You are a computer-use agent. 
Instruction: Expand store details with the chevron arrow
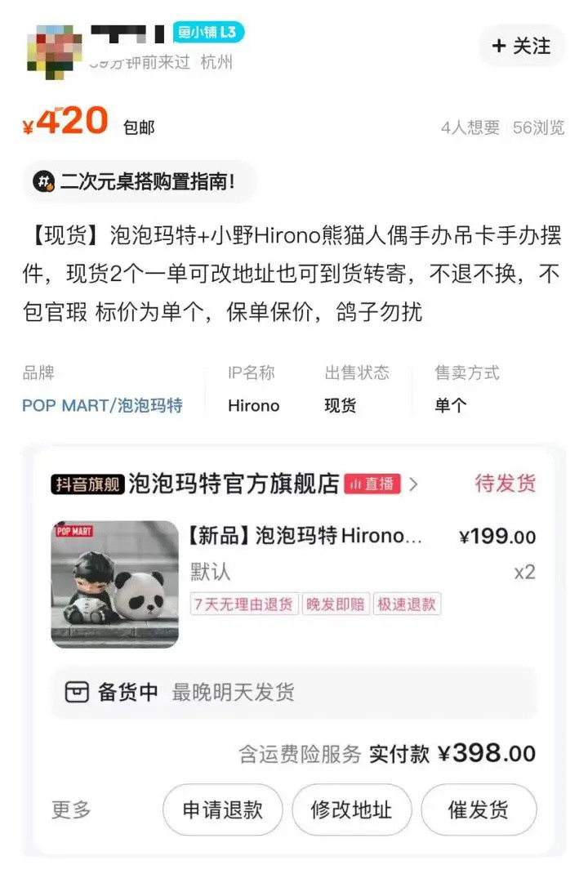pos(413,484)
